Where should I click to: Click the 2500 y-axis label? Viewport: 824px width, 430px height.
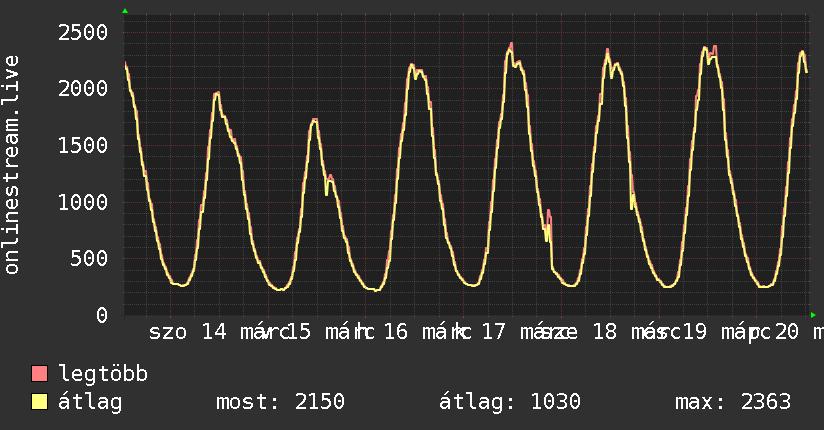pyautogui.click(x=83, y=33)
